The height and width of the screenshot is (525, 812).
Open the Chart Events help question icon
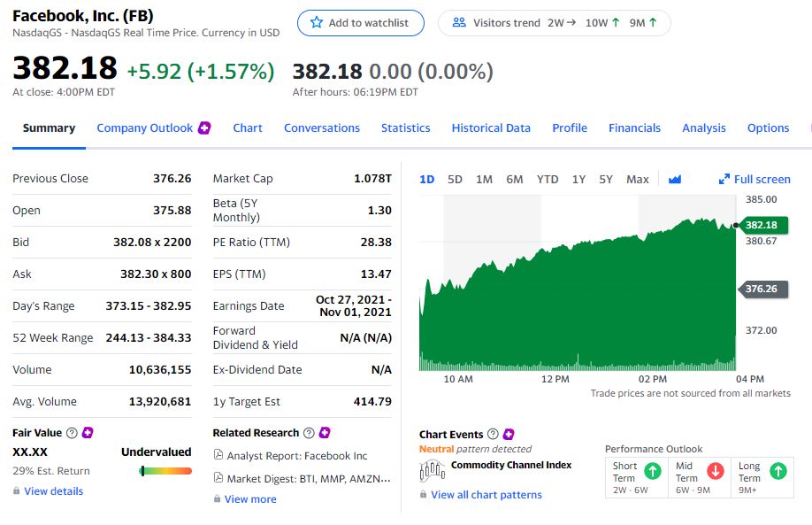click(x=493, y=435)
